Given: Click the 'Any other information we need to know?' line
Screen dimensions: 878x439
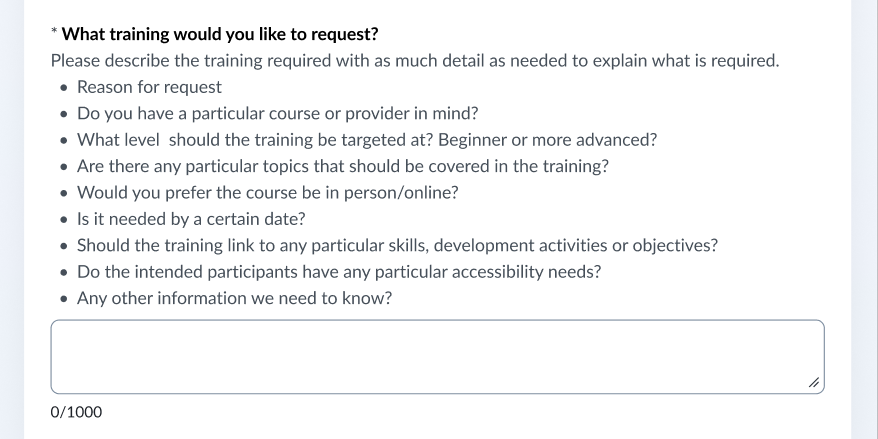Looking at the screenshot, I should 234,298.
